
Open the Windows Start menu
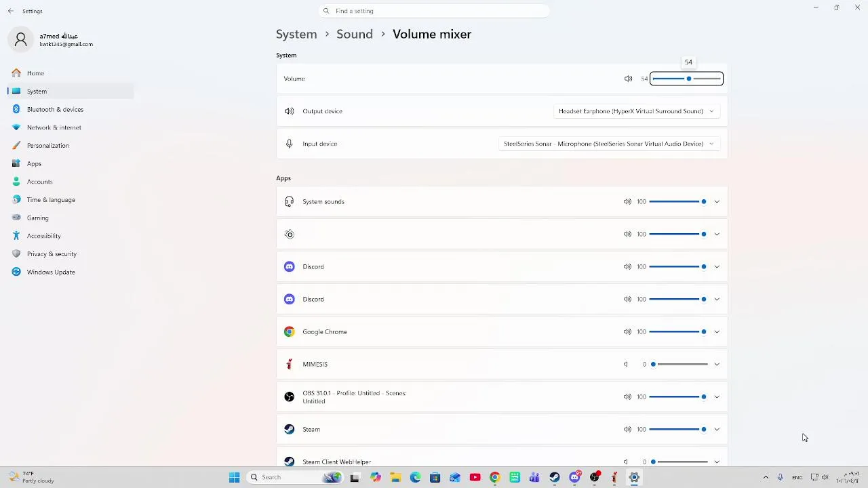point(234,477)
